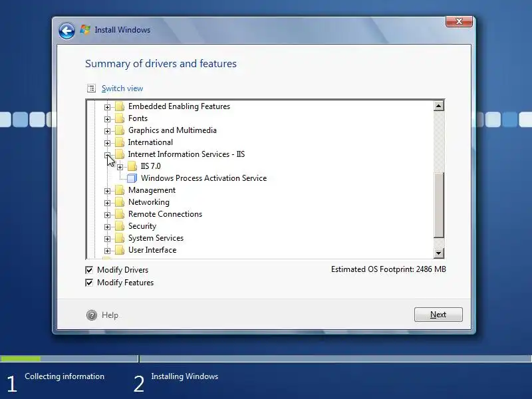Image resolution: width=532 pixels, height=399 pixels.
Task: Click the Windows Process Activation Service package icon
Action: coord(132,178)
